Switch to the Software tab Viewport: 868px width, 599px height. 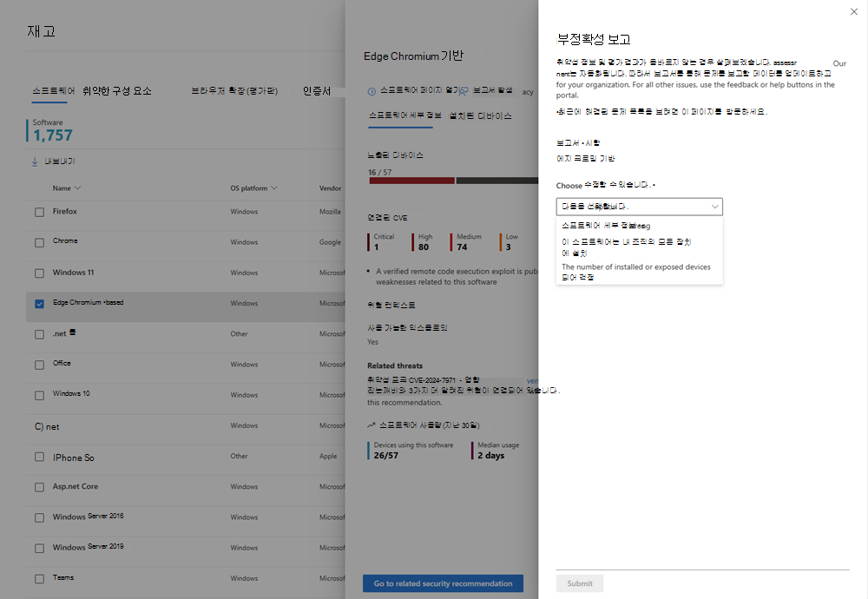53,91
